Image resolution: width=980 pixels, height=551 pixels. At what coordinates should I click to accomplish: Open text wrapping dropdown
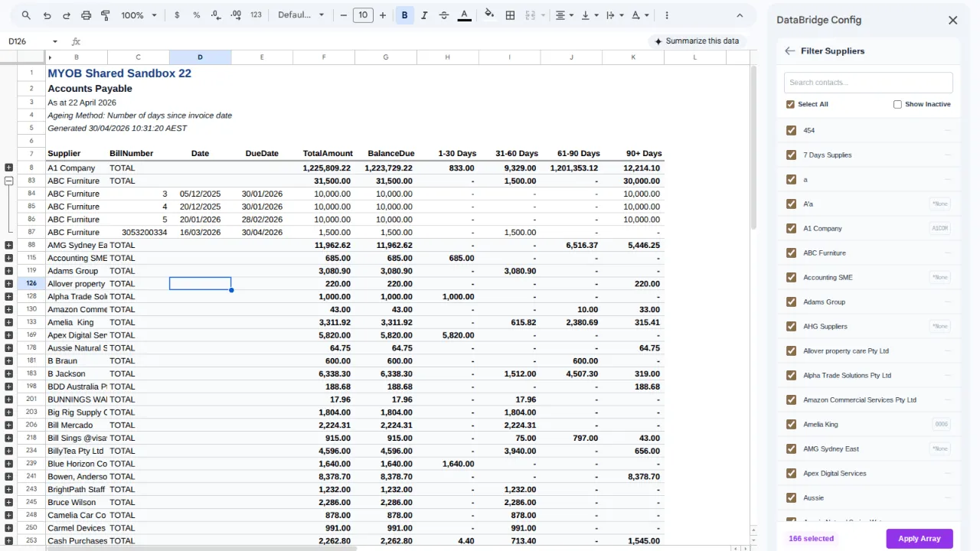point(614,15)
